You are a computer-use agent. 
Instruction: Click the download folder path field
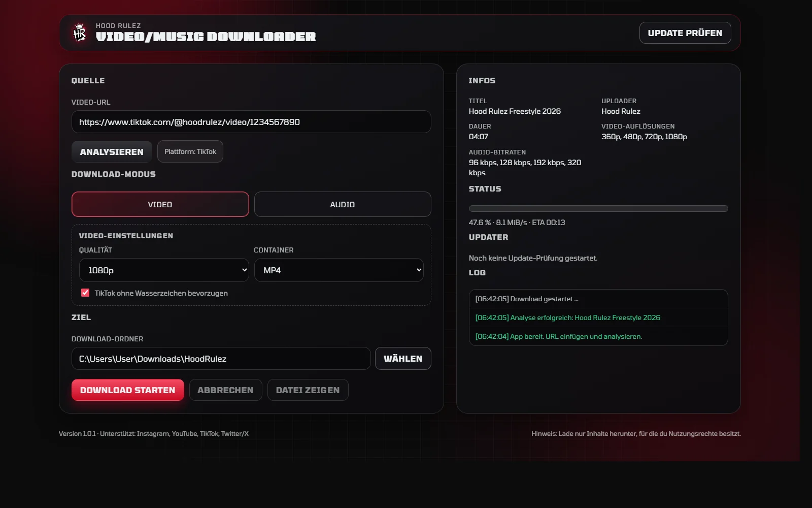coord(221,358)
